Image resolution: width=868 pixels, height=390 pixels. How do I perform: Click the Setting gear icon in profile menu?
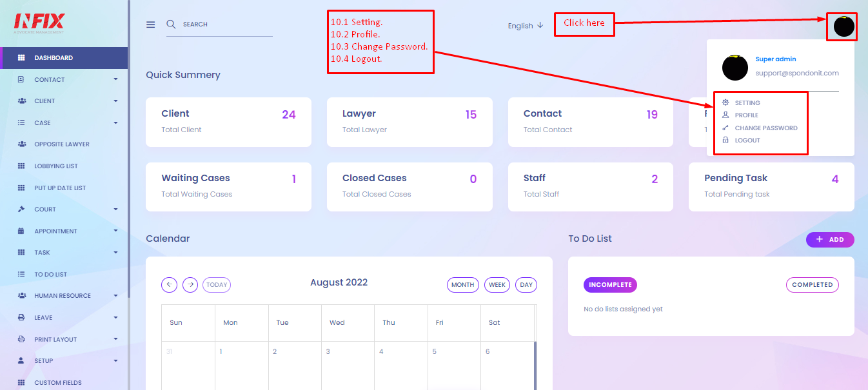tap(725, 102)
